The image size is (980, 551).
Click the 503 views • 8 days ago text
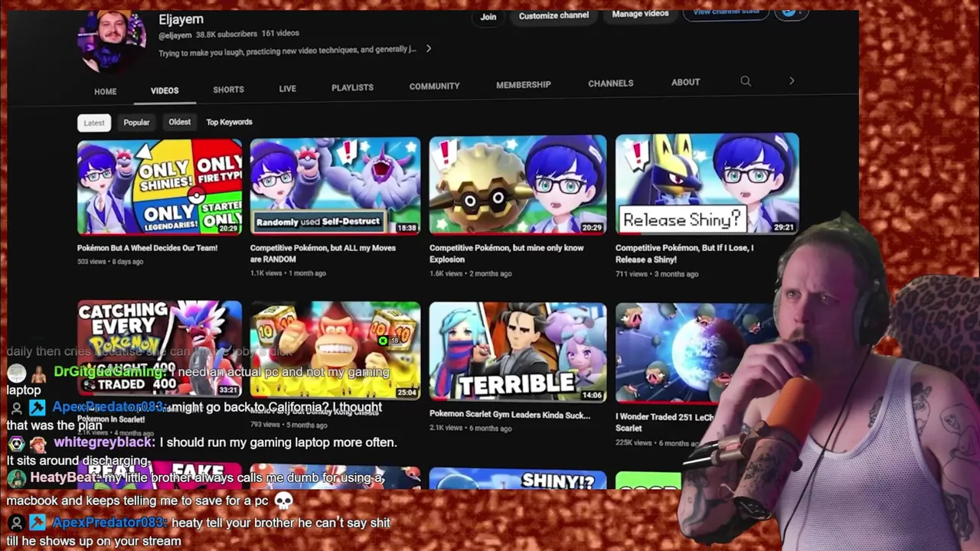tap(110, 262)
